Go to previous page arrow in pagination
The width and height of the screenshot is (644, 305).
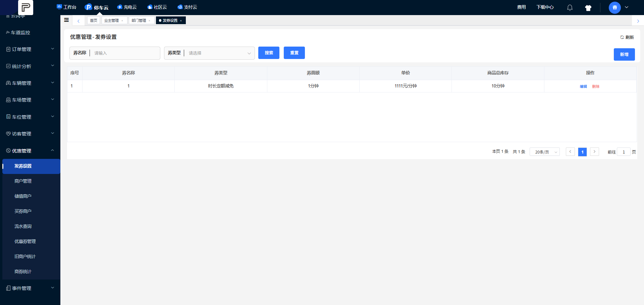[x=570, y=152]
